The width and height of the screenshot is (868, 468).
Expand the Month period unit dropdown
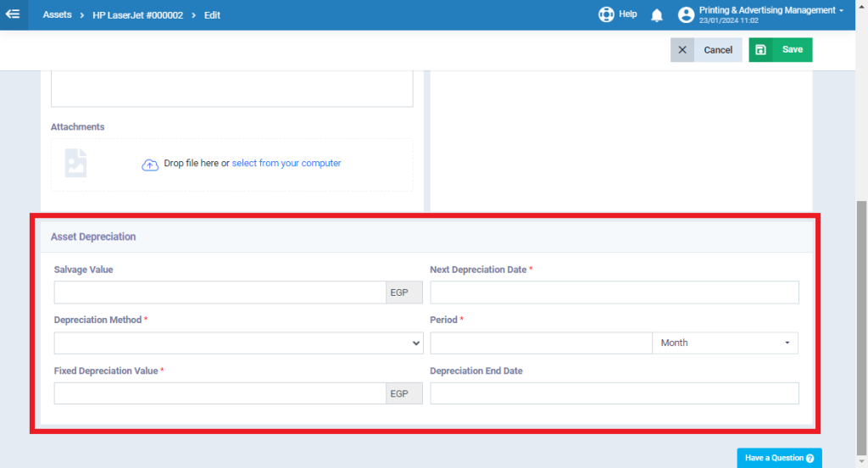click(x=725, y=343)
